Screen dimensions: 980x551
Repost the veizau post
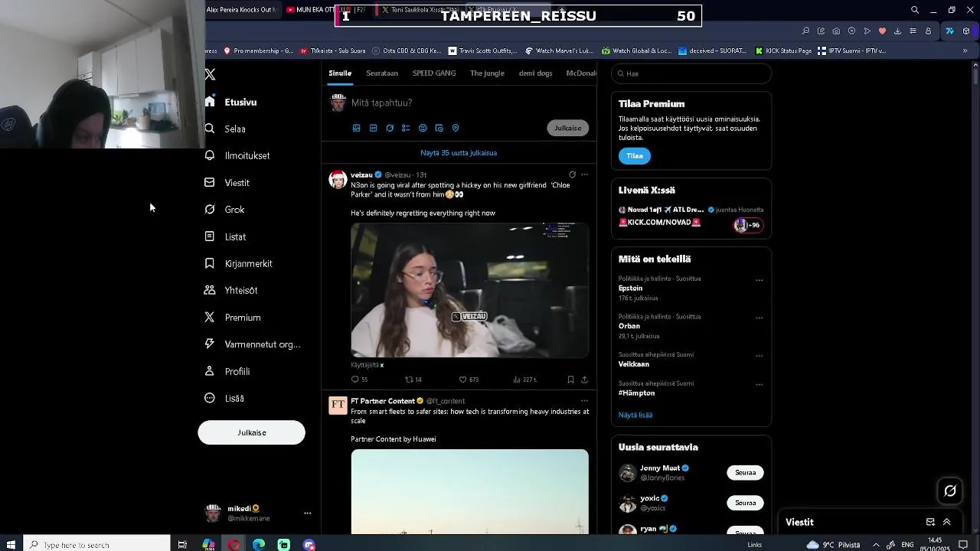(413, 380)
